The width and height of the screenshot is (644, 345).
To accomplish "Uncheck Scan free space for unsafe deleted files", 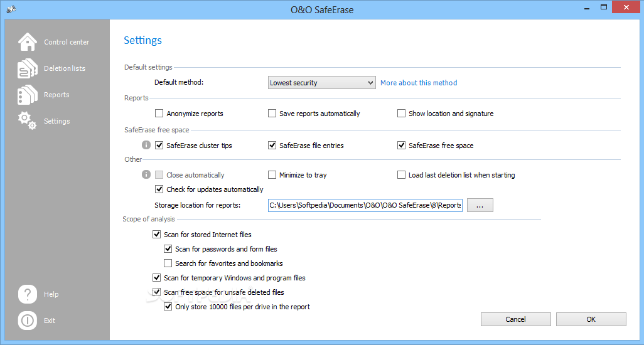I will click(156, 292).
